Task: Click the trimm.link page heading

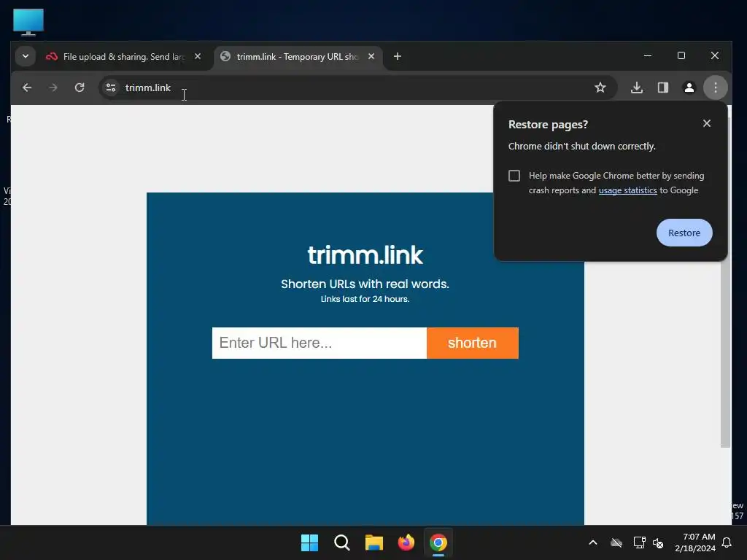Action: pos(365,255)
